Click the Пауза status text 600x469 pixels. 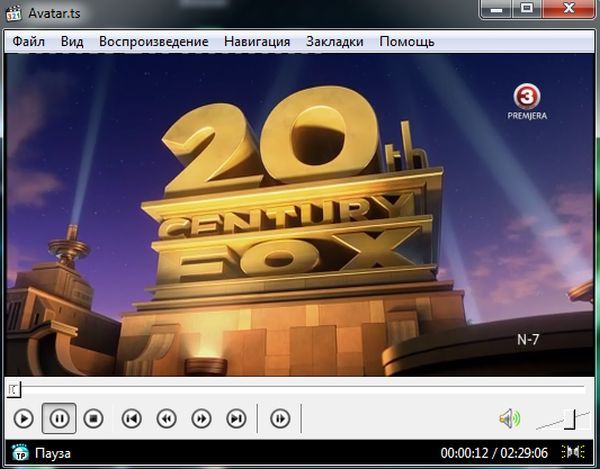[53, 454]
